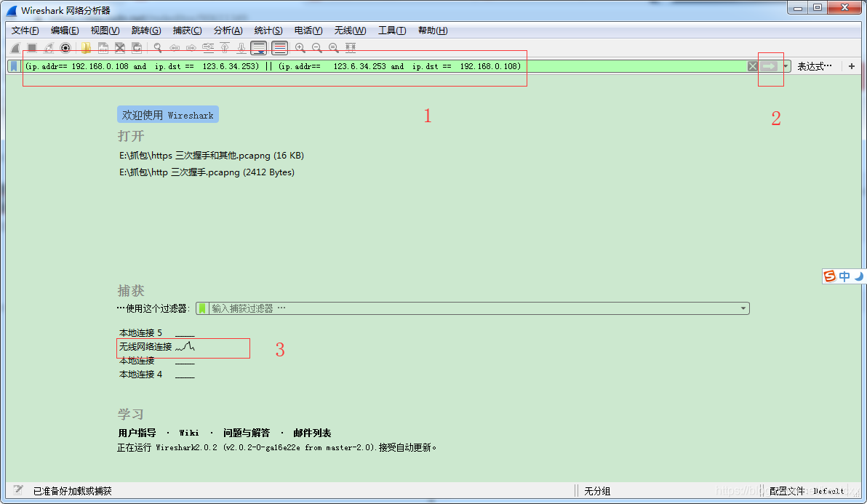Click the resize columns toolbar icon
This screenshot has height=504, width=867.
tap(350, 48)
